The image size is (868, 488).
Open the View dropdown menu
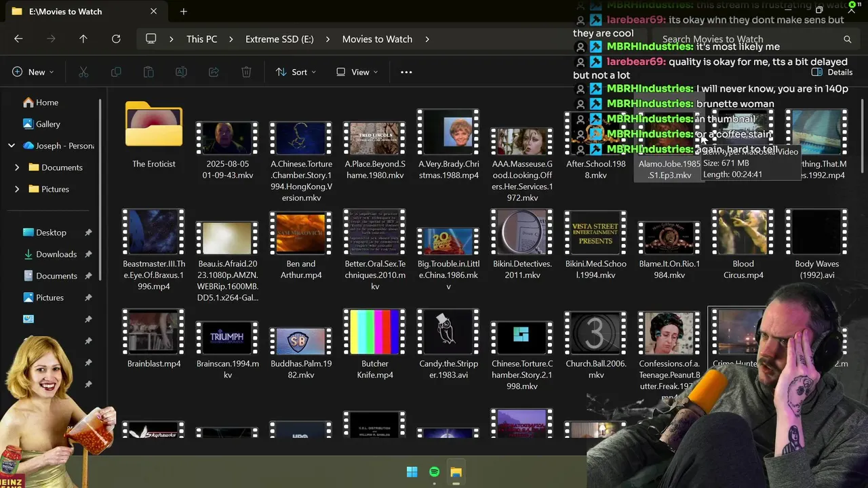tap(357, 72)
